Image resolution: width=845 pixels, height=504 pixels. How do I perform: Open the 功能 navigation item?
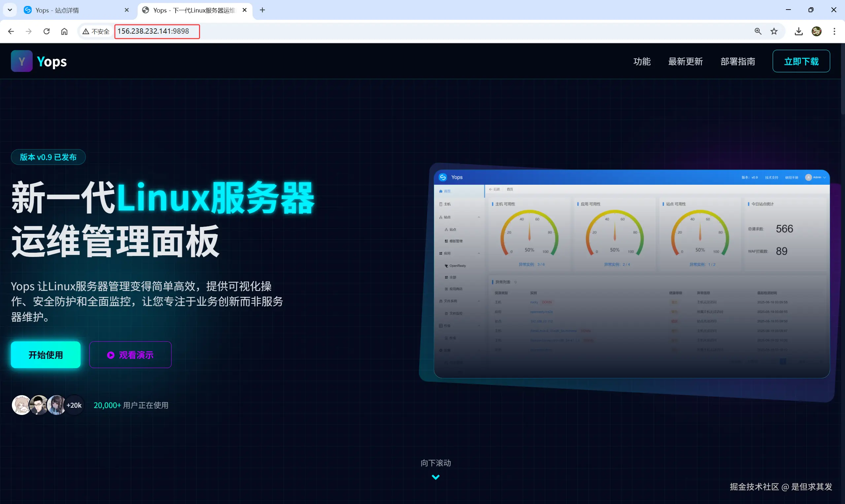[x=641, y=61]
